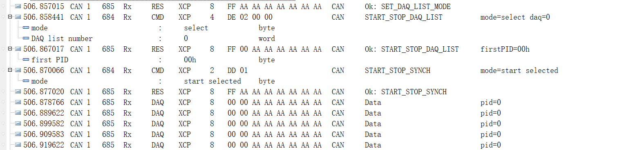Click envelope icon of 506.870066 message
This screenshot has height=150, width=644.
18,70
